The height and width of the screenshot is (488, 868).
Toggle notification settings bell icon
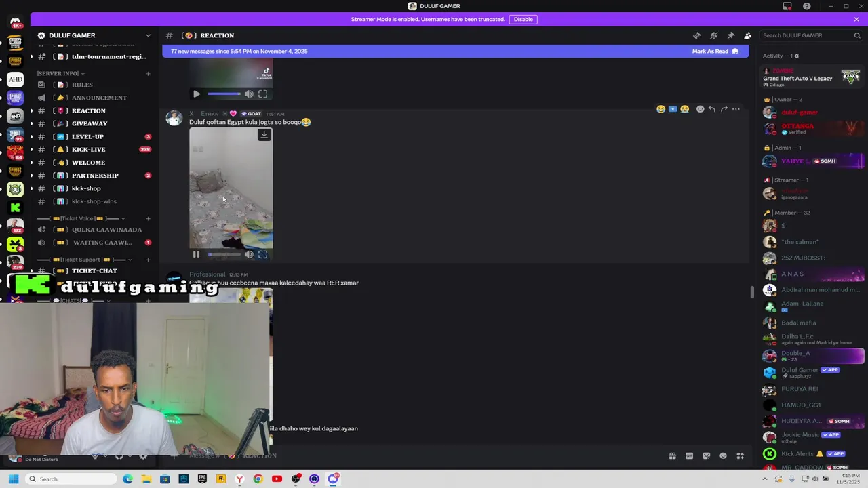[x=713, y=35]
